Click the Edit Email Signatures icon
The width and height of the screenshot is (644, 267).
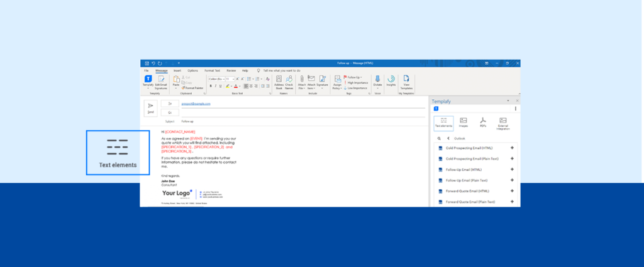162,80
